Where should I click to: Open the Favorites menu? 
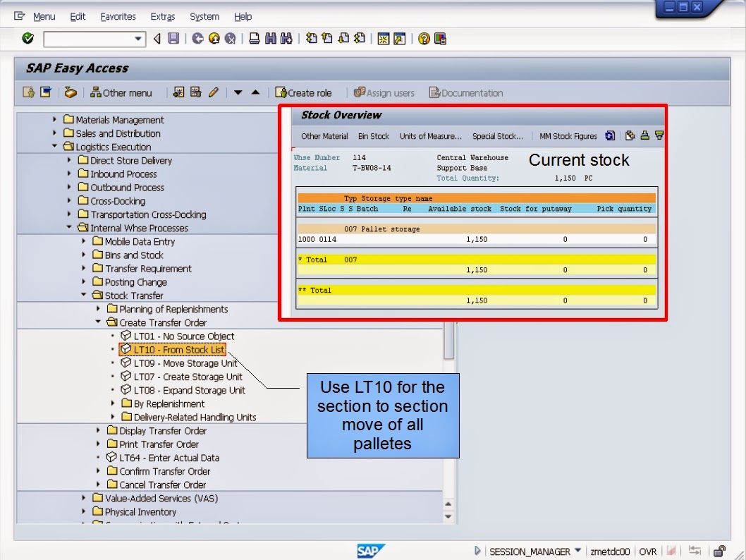click(118, 17)
